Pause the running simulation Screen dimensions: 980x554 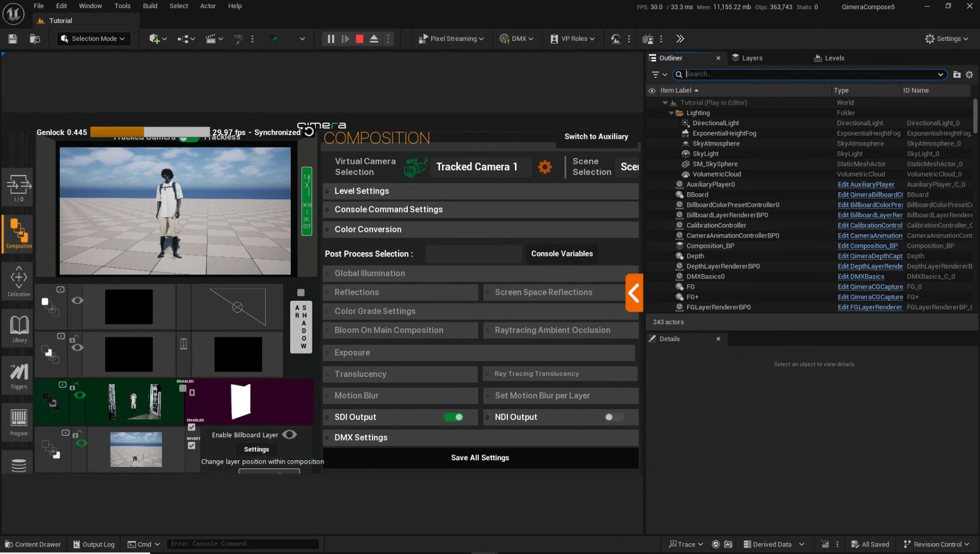[330, 39]
